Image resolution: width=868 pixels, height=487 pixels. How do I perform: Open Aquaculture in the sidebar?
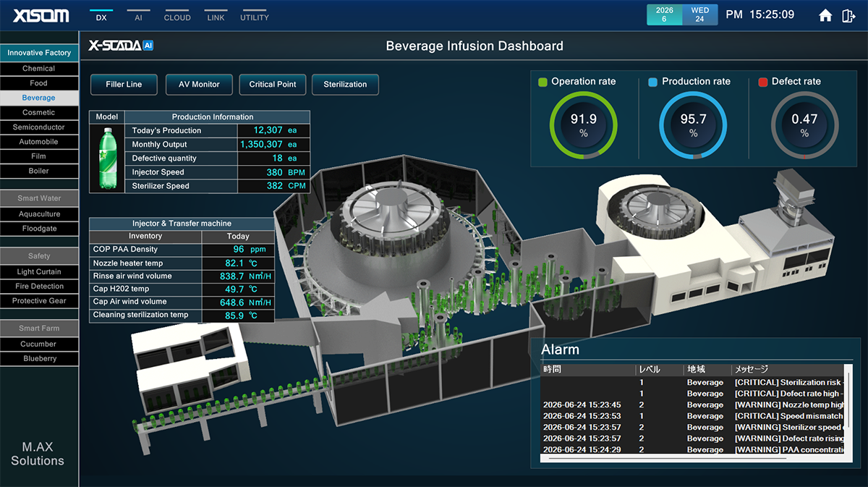(x=39, y=214)
